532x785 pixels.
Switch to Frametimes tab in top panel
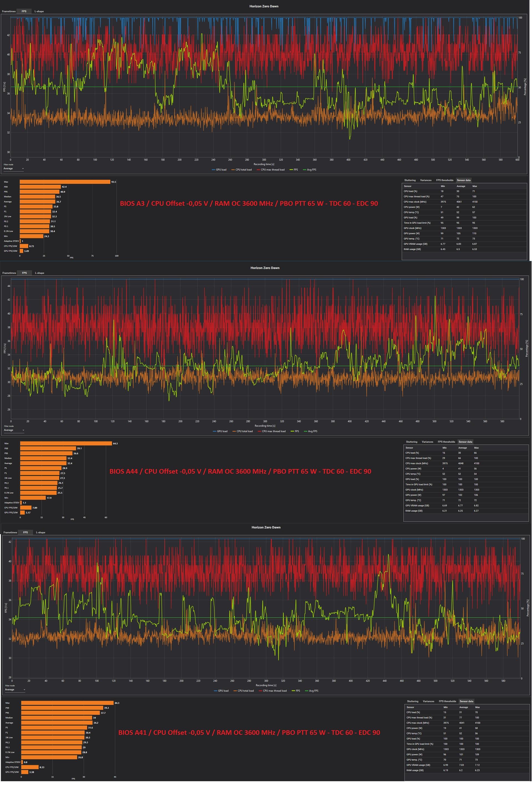[9, 11]
